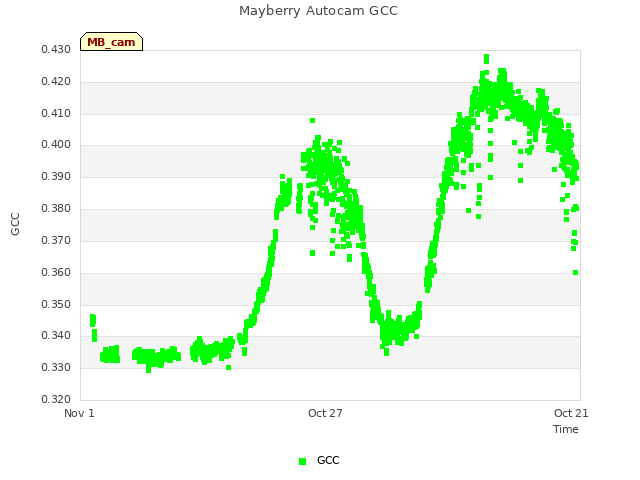The image size is (640, 480).
Task: Click the 0.360 y-axis value
Action: (x=56, y=272)
